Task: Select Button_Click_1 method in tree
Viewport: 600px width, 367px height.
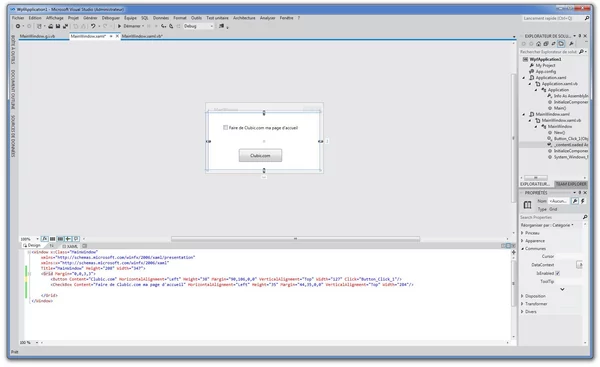Action: [x=567, y=139]
